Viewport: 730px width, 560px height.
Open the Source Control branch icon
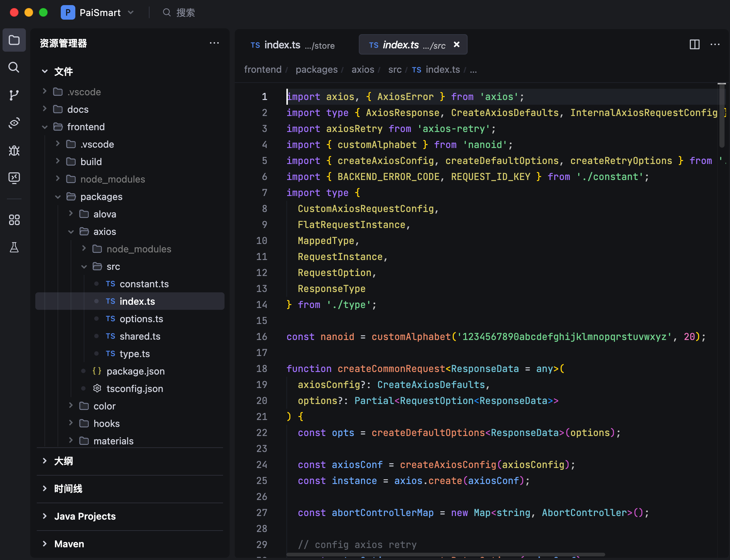click(x=14, y=95)
